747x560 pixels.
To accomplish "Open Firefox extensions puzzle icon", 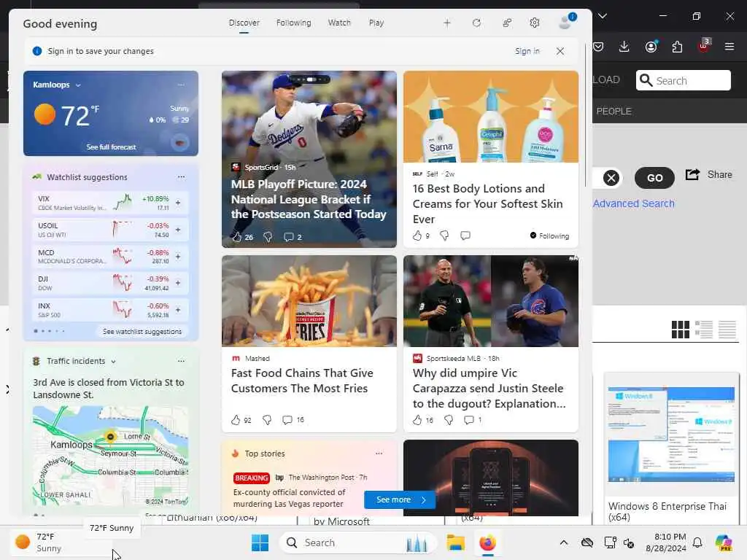I will [677, 47].
